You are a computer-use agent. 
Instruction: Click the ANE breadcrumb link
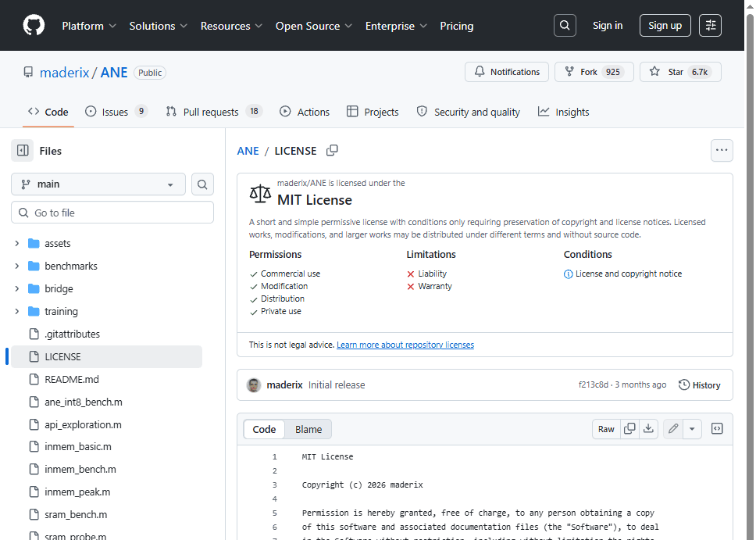248,151
